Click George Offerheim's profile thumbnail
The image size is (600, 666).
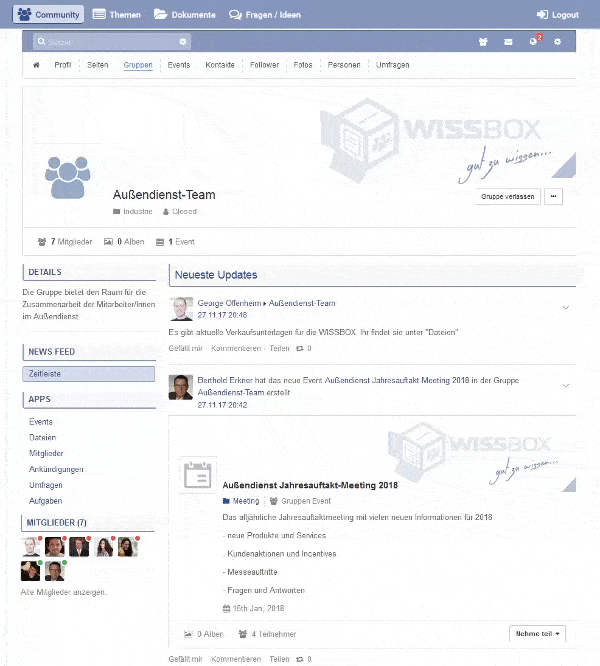coord(181,308)
